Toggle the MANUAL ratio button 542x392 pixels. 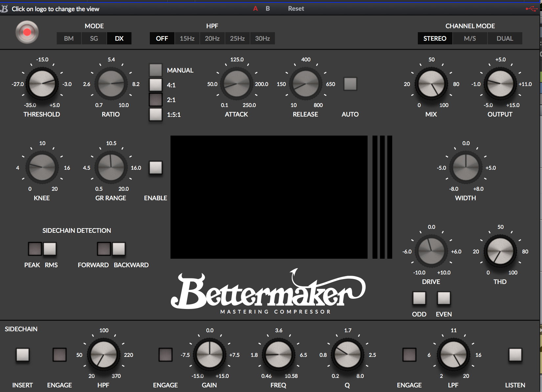pyautogui.click(x=156, y=70)
